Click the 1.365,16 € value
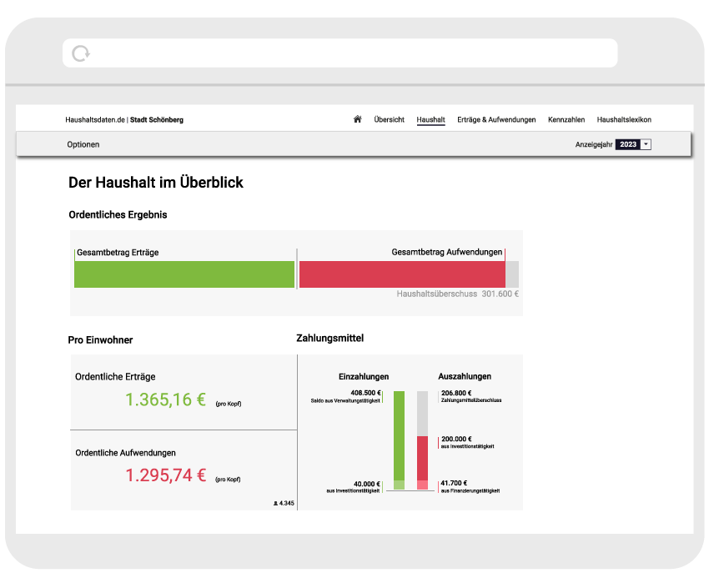 click(x=165, y=400)
